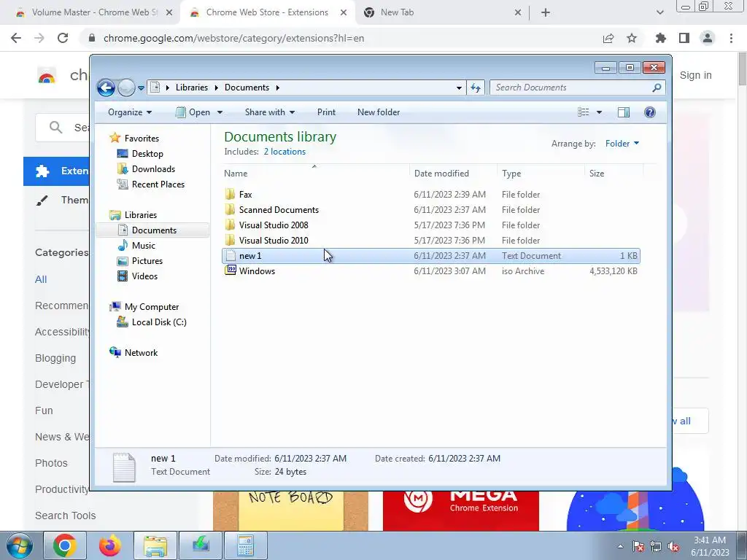Select the Windows iso archive file
The image size is (747, 560).
tap(430, 271)
